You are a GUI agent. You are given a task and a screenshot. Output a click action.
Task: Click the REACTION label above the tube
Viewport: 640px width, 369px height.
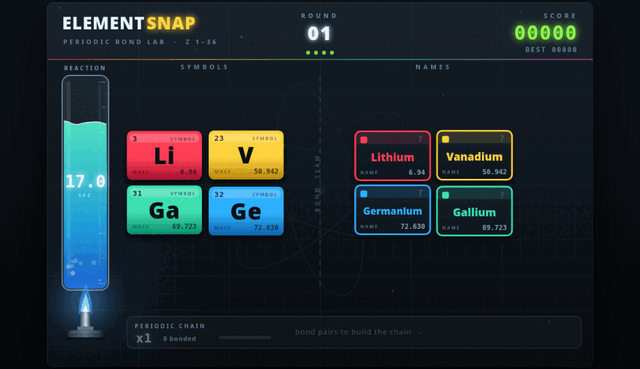[x=84, y=68]
